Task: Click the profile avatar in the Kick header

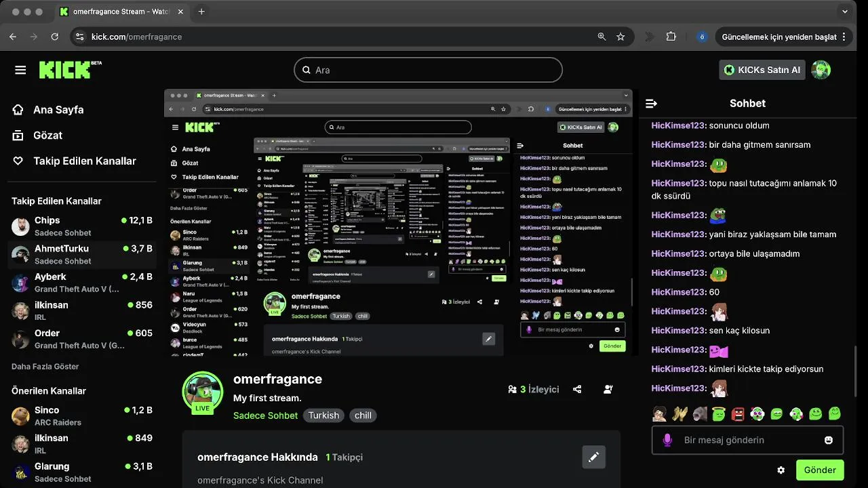Action: tap(821, 70)
